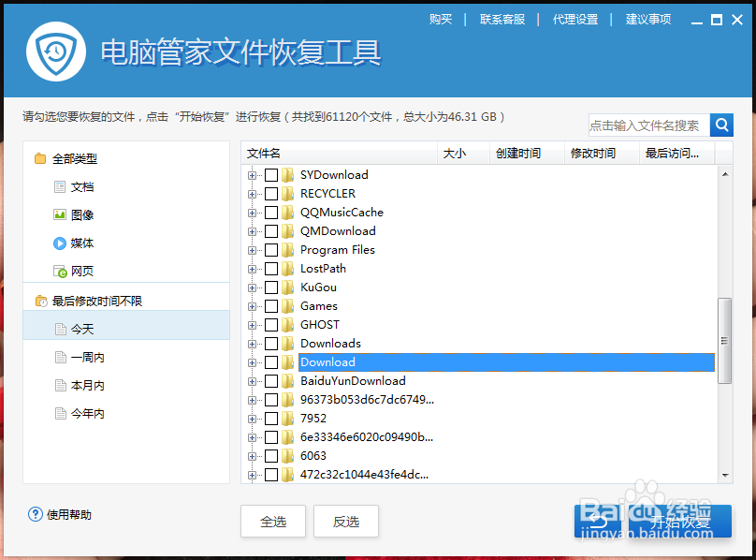Click the file name search field

click(649, 125)
